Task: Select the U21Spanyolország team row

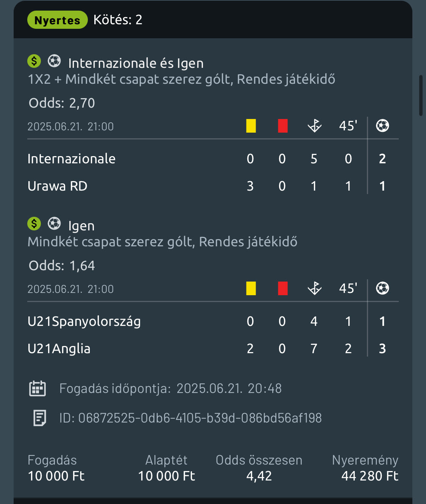Action: [84, 321]
